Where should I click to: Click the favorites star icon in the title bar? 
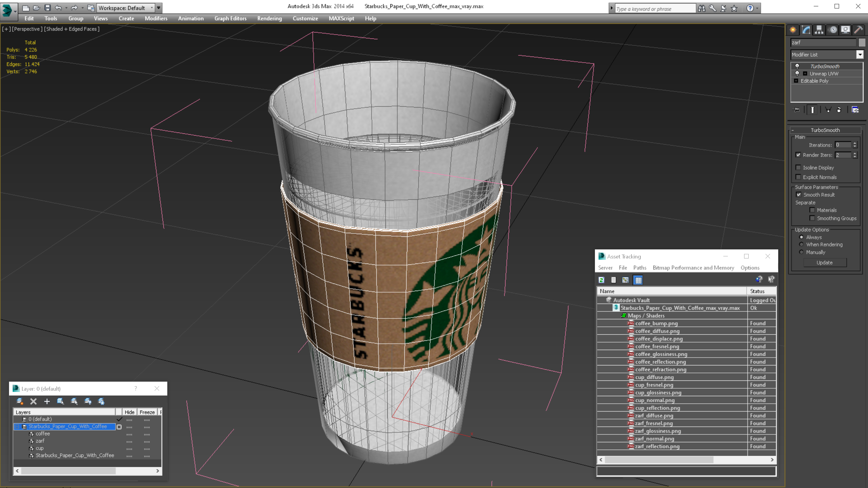click(734, 8)
